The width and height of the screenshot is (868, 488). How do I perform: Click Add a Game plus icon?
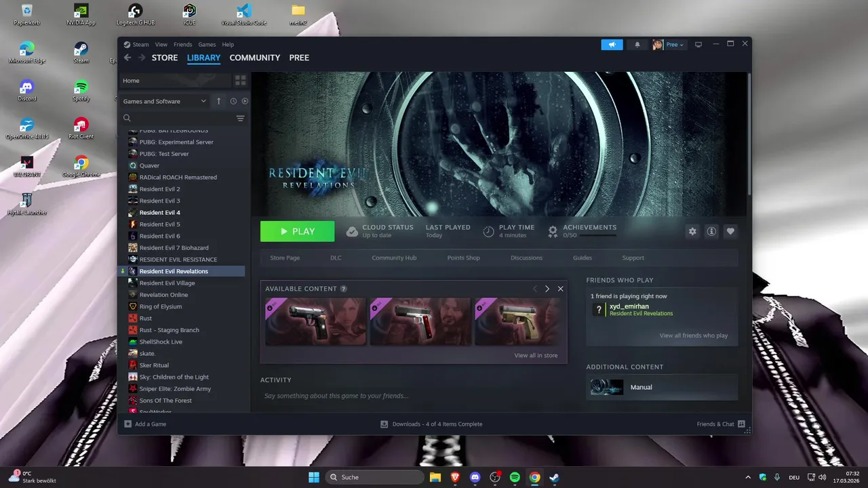[127, 424]
